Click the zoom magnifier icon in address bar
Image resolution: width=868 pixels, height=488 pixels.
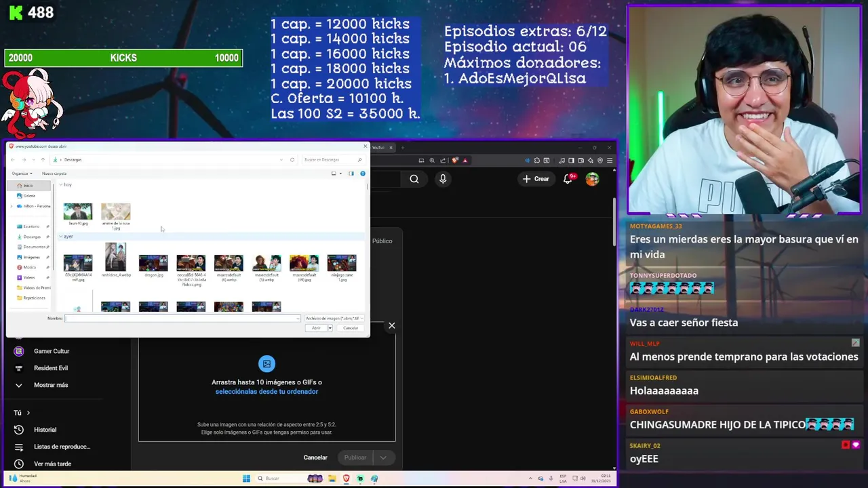point(432,161)
